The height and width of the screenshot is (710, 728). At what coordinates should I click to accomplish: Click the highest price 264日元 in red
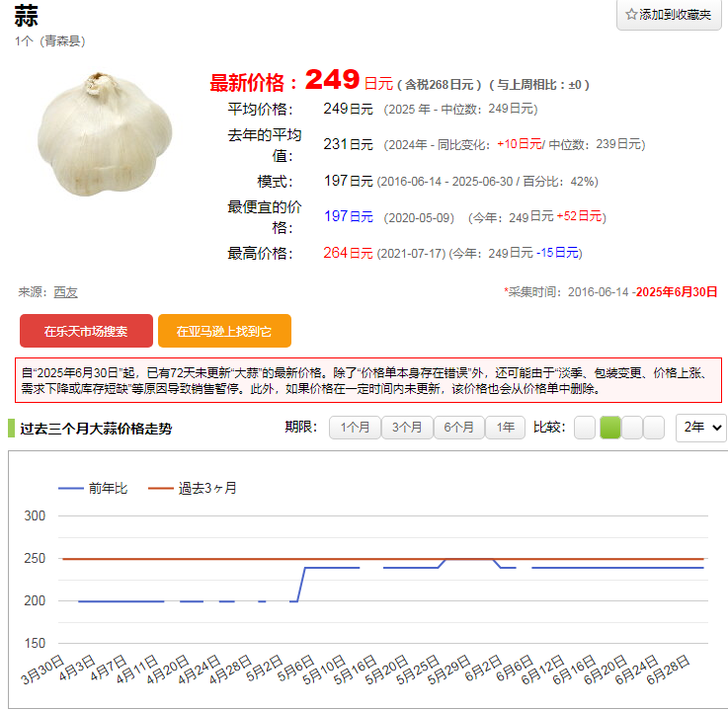(349, 253)
